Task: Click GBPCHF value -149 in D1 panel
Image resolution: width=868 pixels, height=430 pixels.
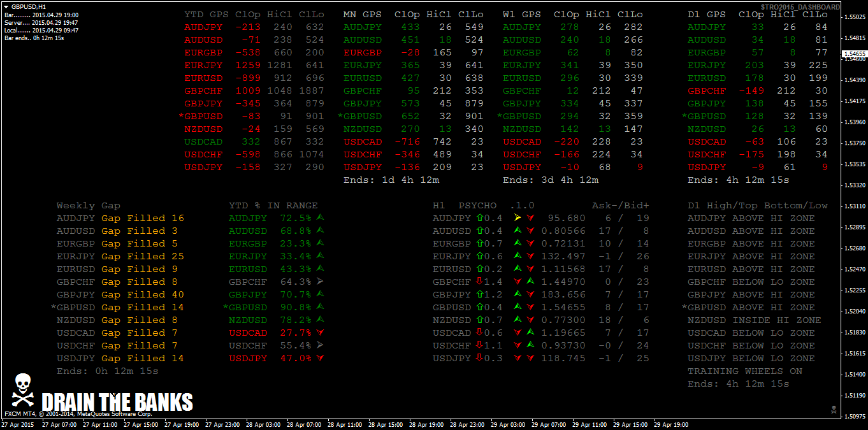Action: point(751,90)
